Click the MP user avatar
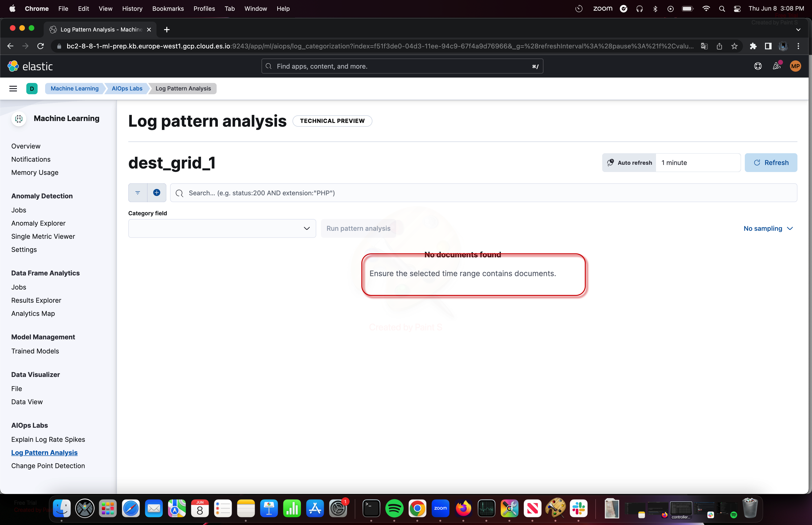 point(795,66)
